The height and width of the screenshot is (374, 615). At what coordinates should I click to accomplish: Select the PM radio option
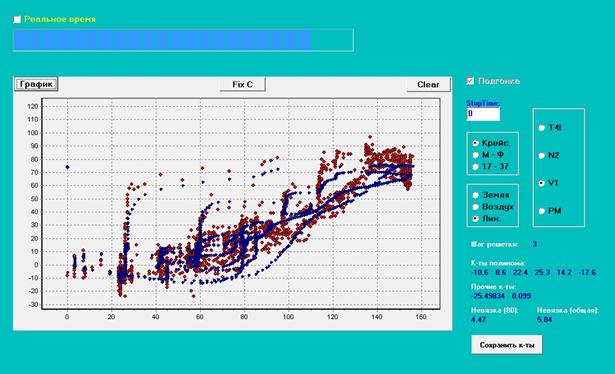click(x=542, y=211)
